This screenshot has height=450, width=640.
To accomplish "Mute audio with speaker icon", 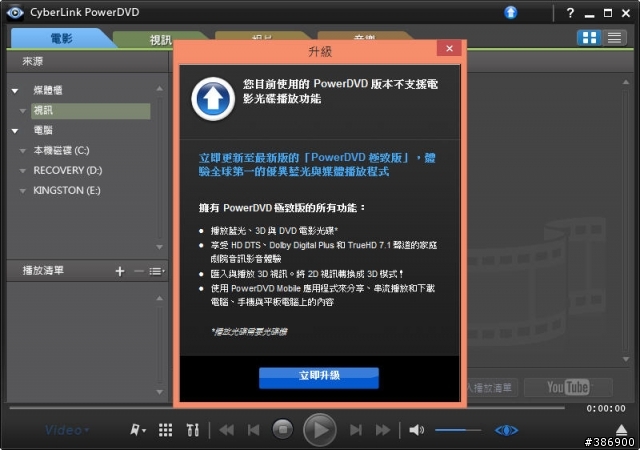I will [x=416, y=430].
